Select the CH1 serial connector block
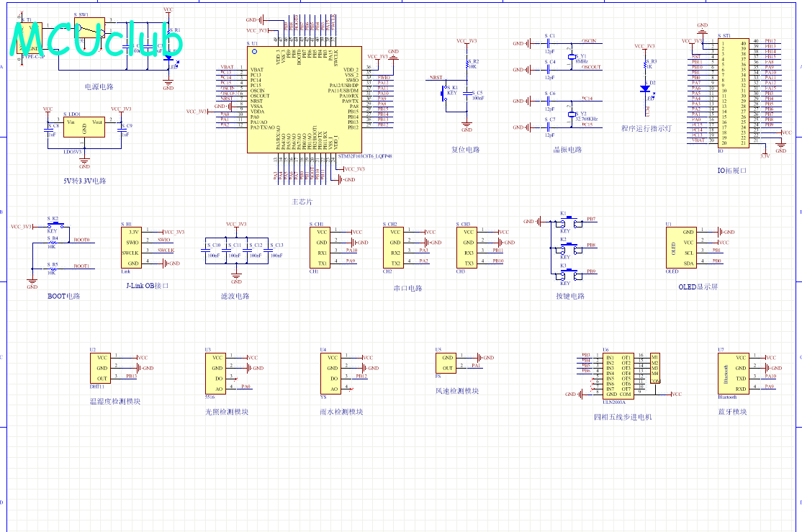The image size is (802, 532). (321, 247)
